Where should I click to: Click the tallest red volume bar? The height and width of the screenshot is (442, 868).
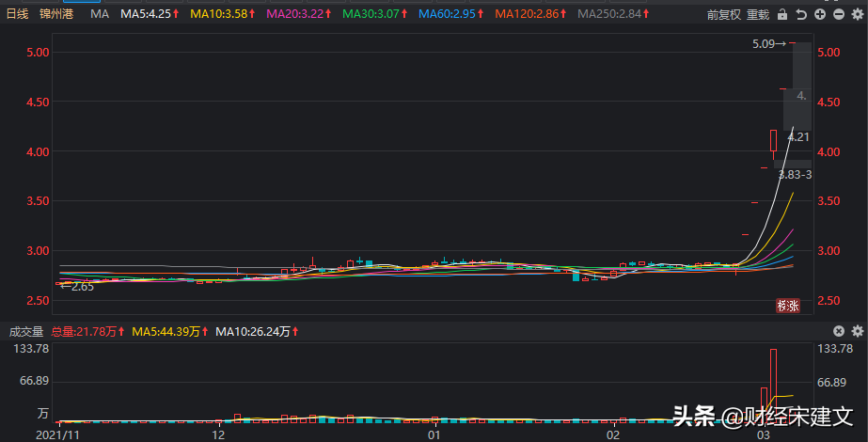pos(773,386)
